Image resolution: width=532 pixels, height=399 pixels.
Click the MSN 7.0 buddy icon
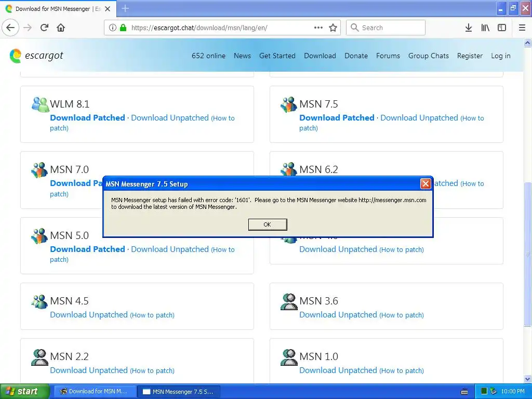39,170
